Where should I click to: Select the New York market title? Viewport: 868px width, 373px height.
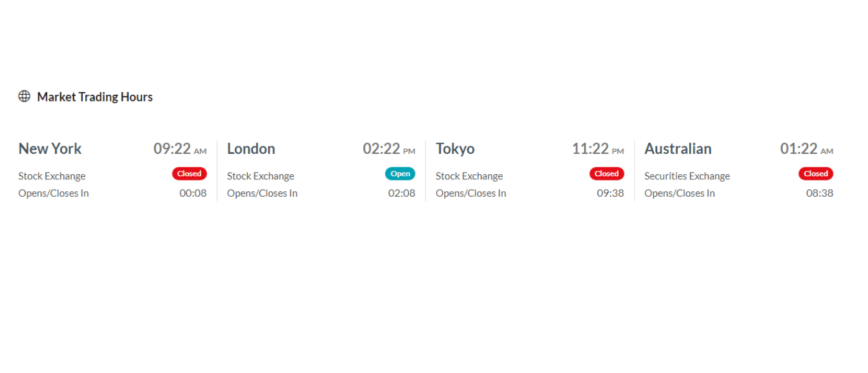coord(50,149)
